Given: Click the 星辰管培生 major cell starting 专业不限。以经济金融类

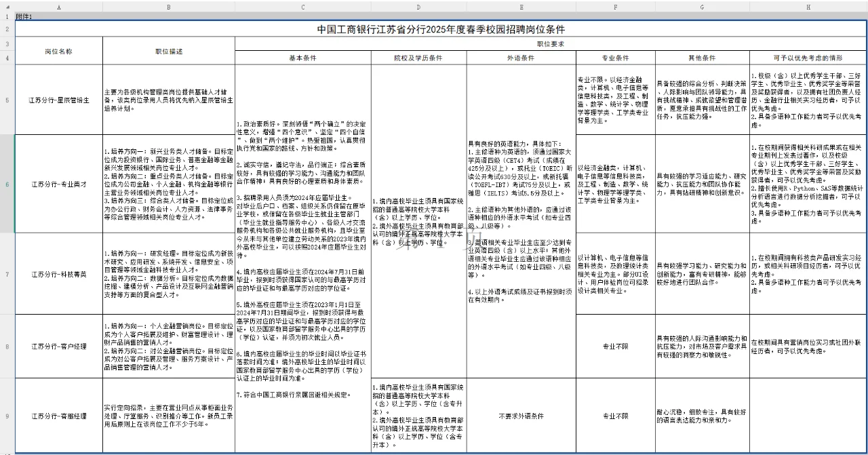Looking at the screenshot, I should (616, 100).
